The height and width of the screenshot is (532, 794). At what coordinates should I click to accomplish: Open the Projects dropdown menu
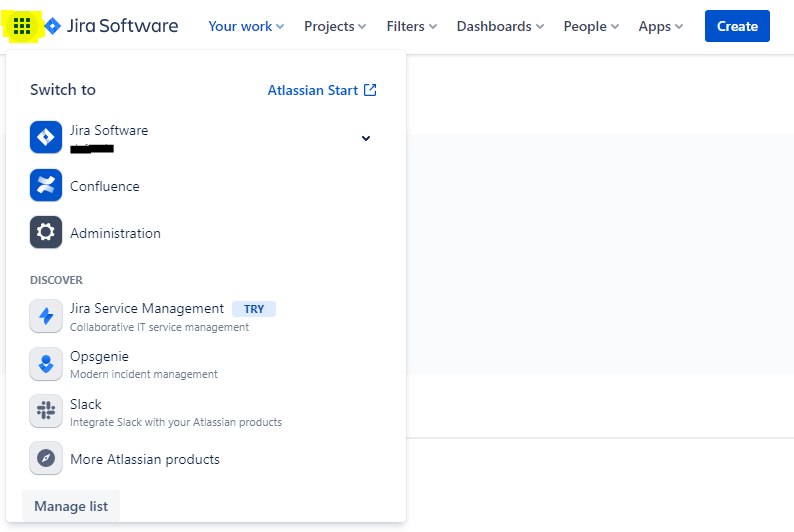pos(335,26)
